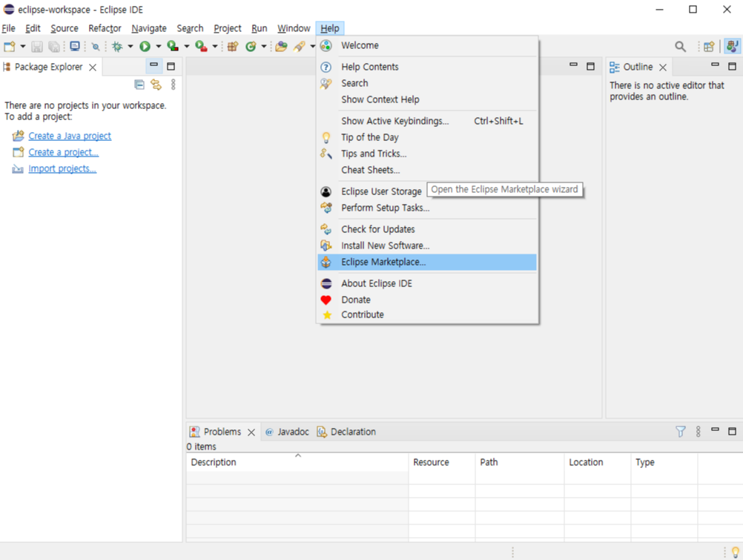Maximize the editor area

tap(590, 67)
